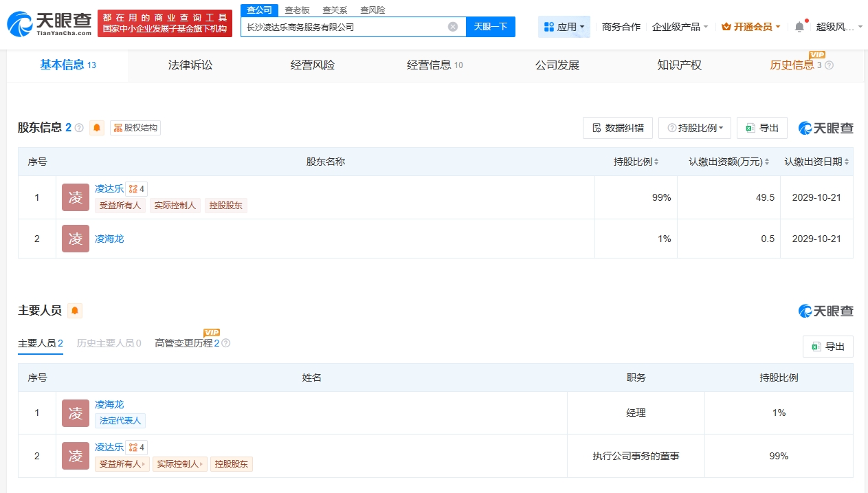Image resolution: width=868 pixels, height=493 pixels.
Task: Switch to 法律诉讼 tab
Action: (190, 65)
